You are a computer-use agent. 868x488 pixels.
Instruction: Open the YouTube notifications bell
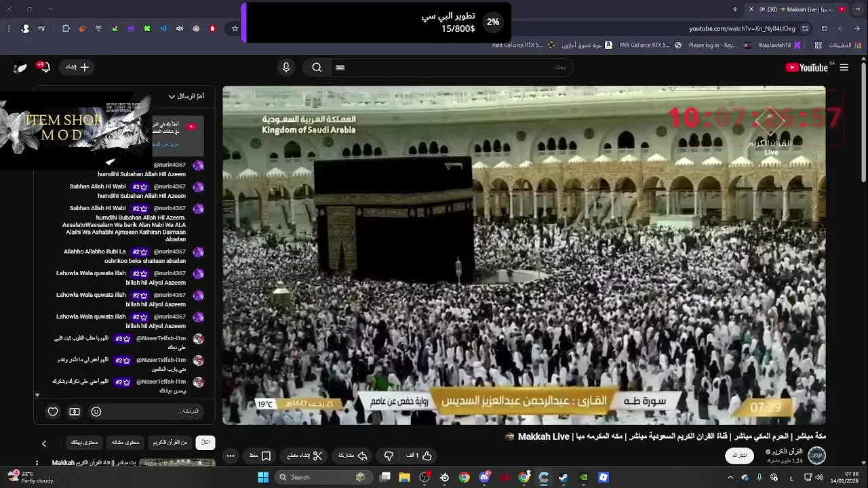click(44, 67)
